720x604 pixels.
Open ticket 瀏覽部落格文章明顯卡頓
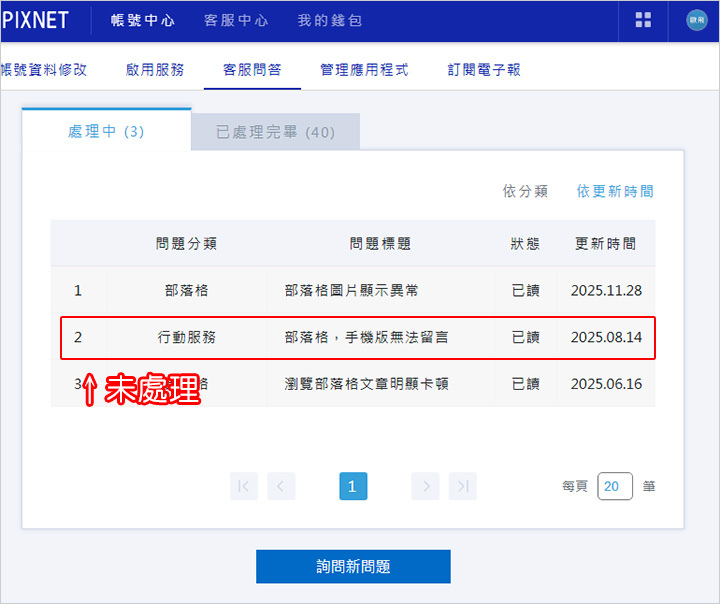coord(366,384)
